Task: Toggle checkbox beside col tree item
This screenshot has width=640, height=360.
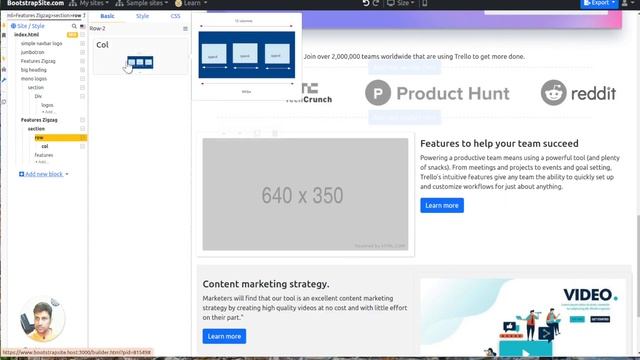Action: coord(82,146)
